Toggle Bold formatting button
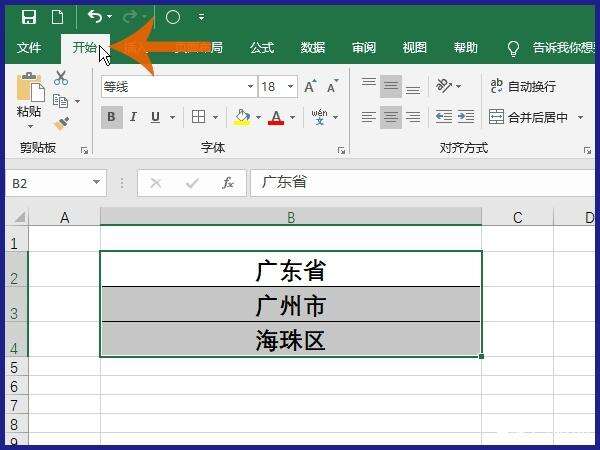 (x=112, y=117)
